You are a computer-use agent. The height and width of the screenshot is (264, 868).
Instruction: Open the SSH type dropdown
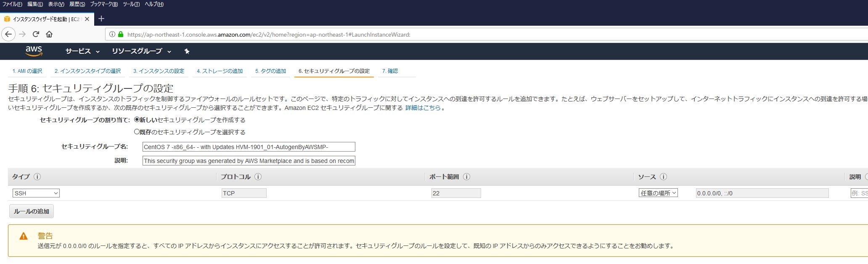point(36,193)
